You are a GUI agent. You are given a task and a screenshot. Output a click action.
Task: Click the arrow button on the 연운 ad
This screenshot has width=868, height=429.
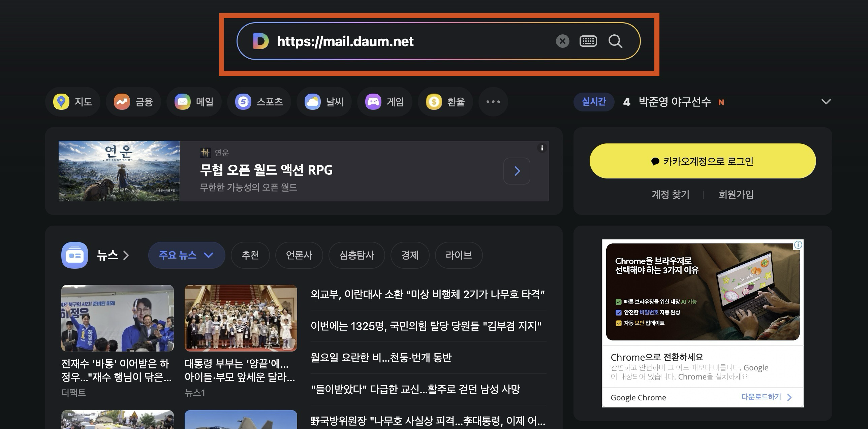pyautogui.click(x=517, y=171)
